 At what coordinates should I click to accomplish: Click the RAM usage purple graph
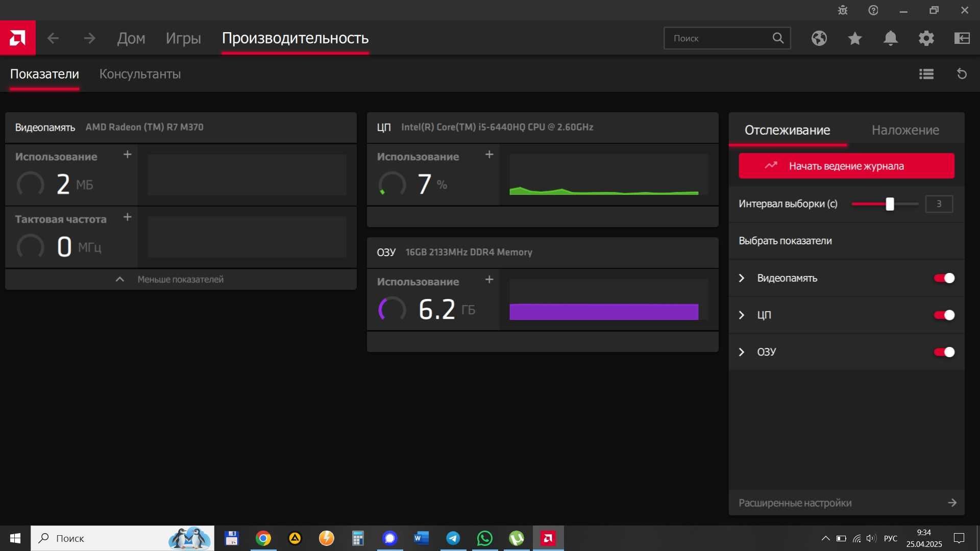[608, 299]
